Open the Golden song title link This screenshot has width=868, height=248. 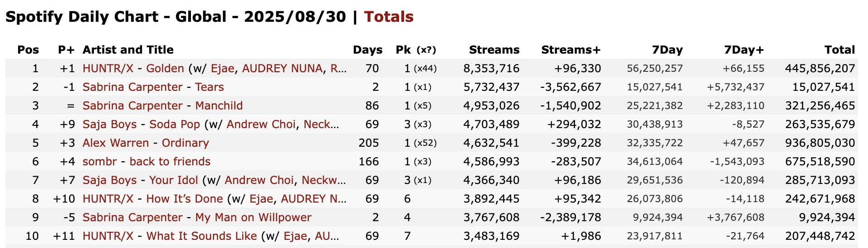(165, 69)
